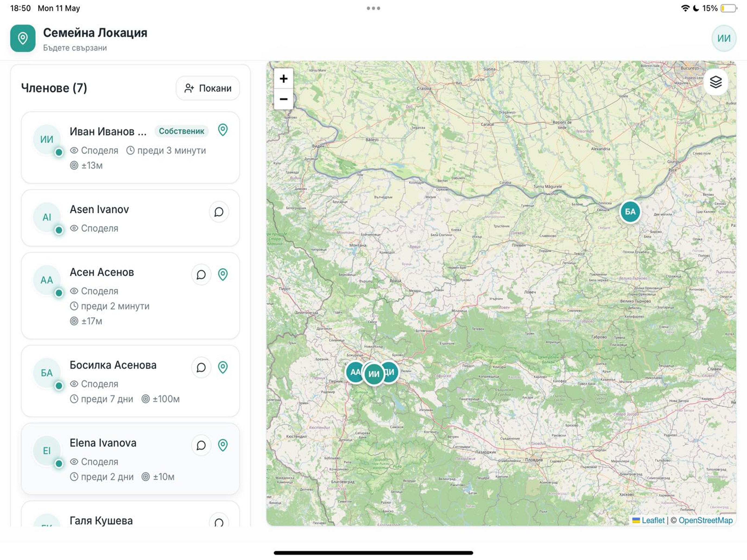The image size is (747, 560).
Task: Open chat with Elena Ivanova
Action: [x=201, y=446]
